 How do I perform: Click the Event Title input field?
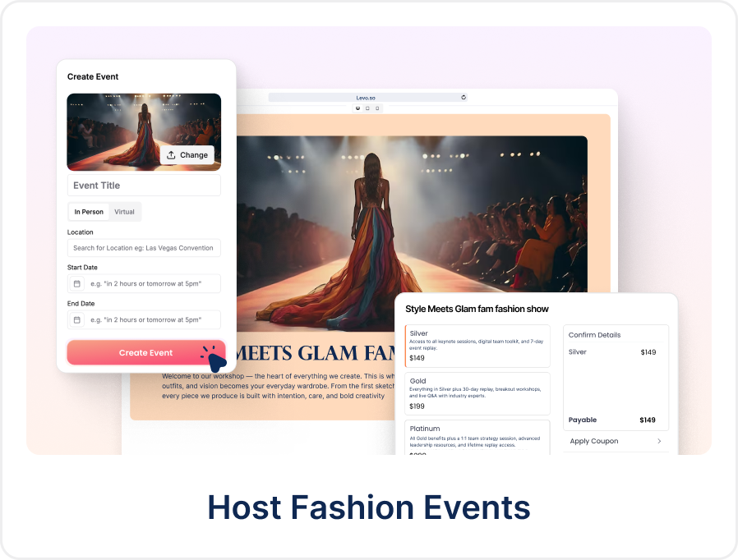pos(144,185)
